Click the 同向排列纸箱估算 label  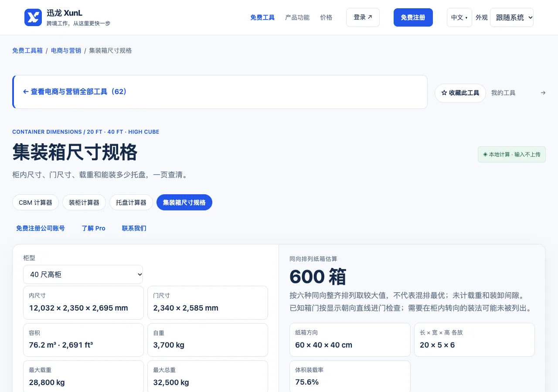tap(313, 259)
